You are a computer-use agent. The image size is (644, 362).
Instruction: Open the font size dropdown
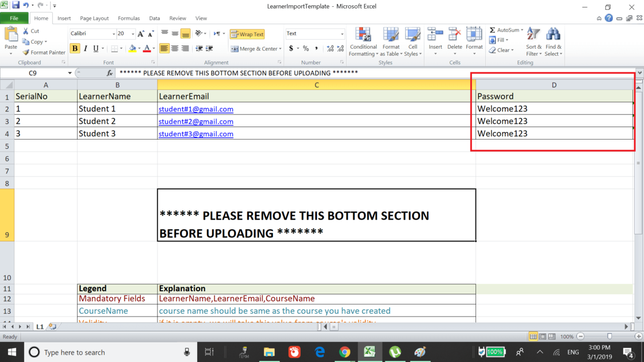point(133,34)
